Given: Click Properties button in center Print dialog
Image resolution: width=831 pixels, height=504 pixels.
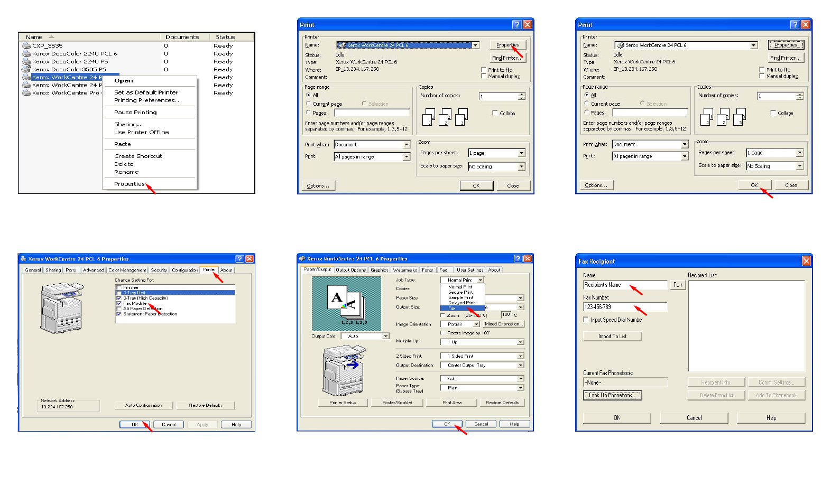Looking at the screenshot, I should click(x=507, y=45).
